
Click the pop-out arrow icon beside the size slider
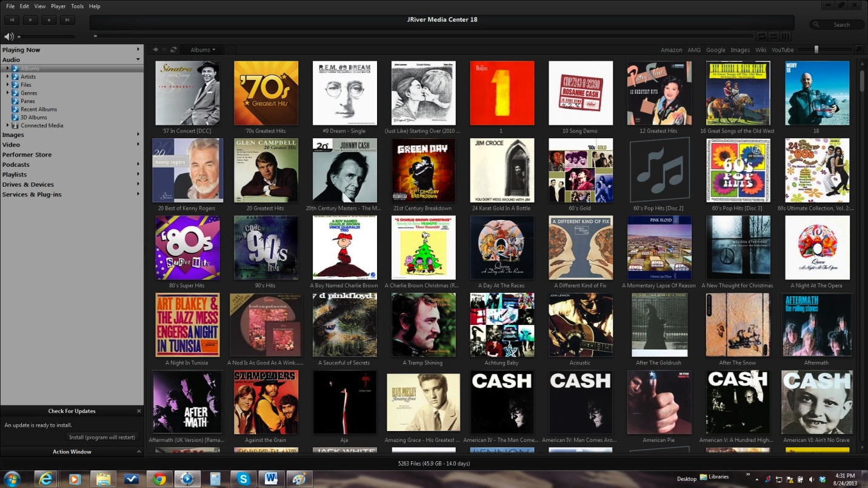858,50
